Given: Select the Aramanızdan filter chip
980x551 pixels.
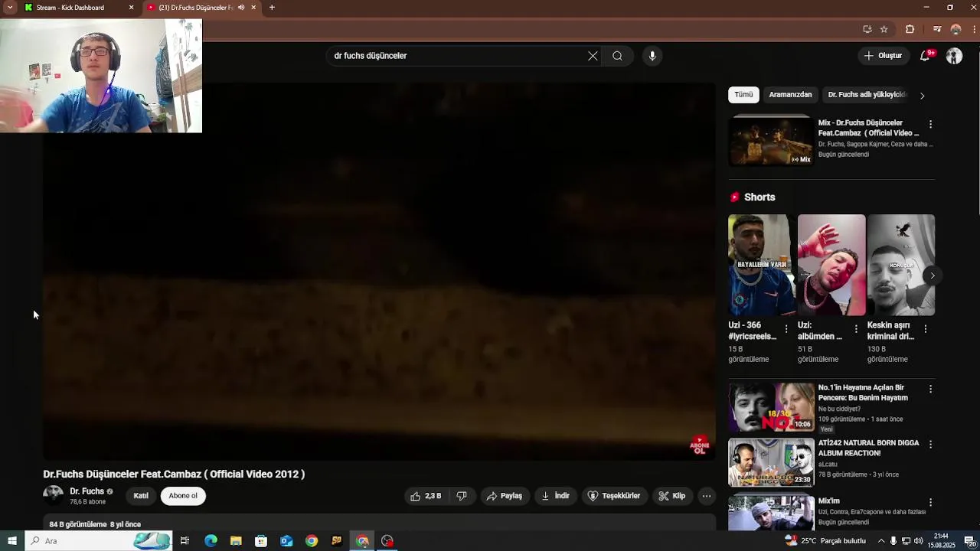Looking at the screenshot, I should (x=790, y=95).
